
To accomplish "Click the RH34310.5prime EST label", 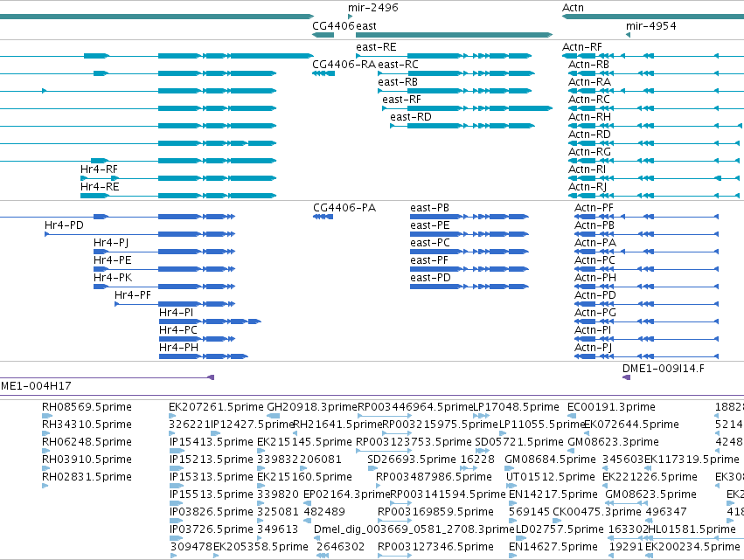I will click(87, 425).
